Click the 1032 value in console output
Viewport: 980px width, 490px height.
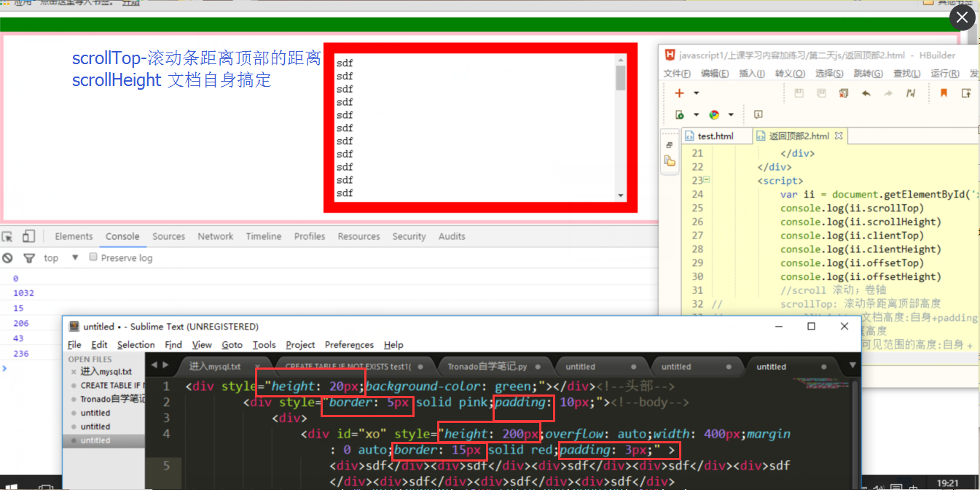pos(23,293)
